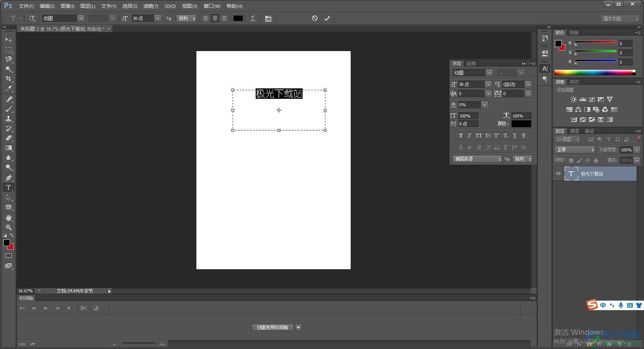
Task: Select the Crop tool
Action: tap(9, 79)
